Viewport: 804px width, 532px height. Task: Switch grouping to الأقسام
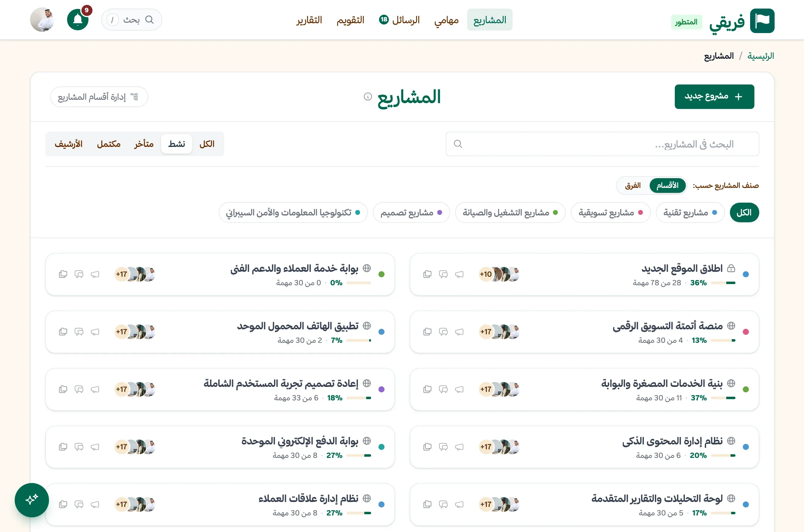[667, 185]
